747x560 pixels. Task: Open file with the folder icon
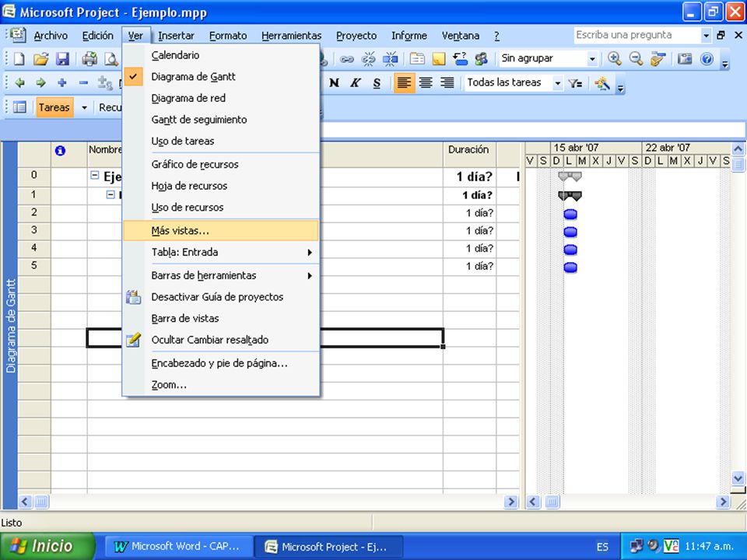pyautogui.click(x=41, y=58)
